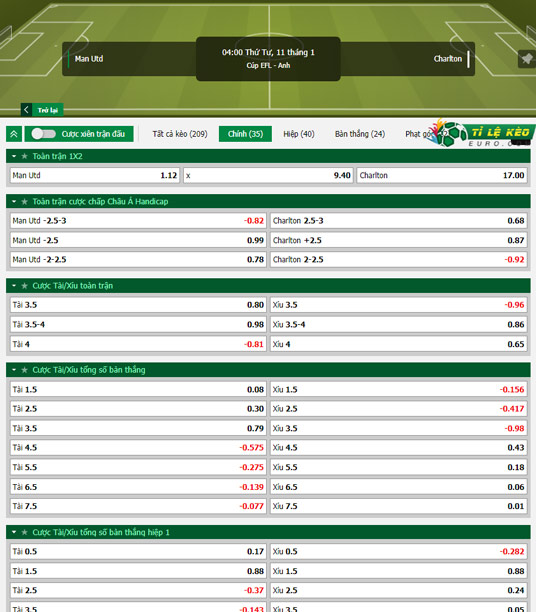
Task: Switch to the Bàn thắng (24) tab
Action: [x=360, y=134]
